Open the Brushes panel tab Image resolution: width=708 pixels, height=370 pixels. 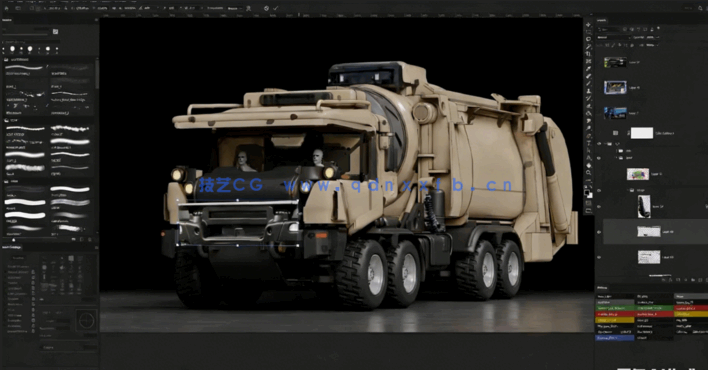(7, 20)
